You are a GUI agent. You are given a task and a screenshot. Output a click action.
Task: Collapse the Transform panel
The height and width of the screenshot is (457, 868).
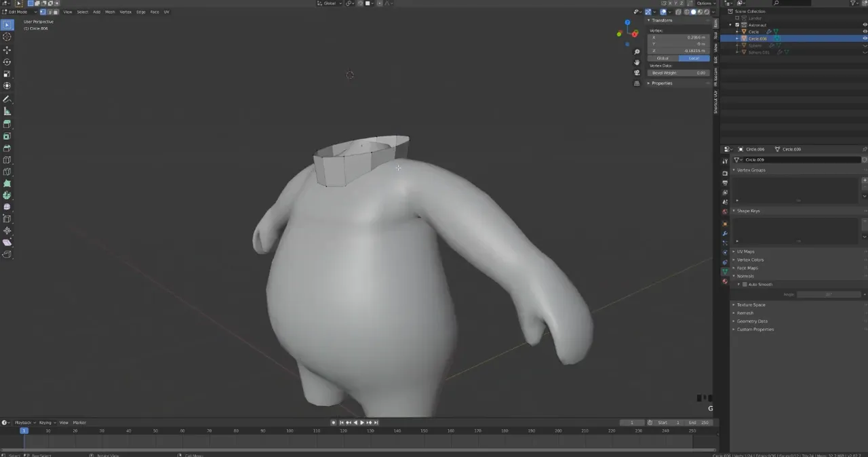coord(660,20)
